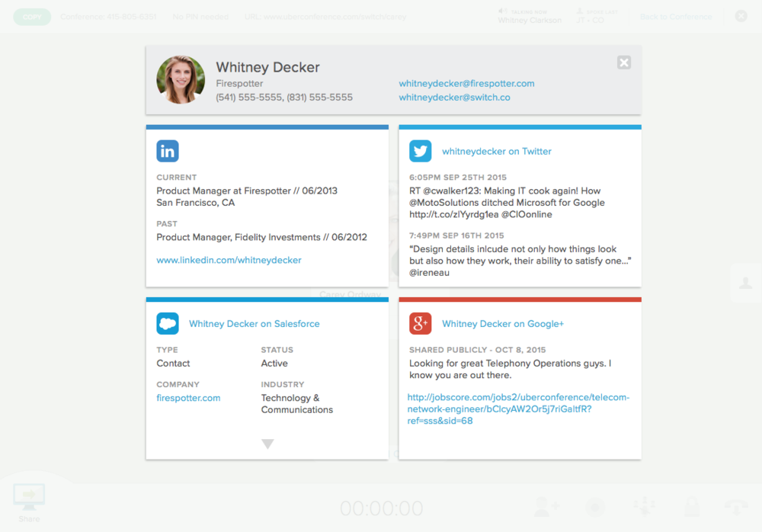
Task: Click the round X icon in top bar
Action: click(x=741, y=16)
